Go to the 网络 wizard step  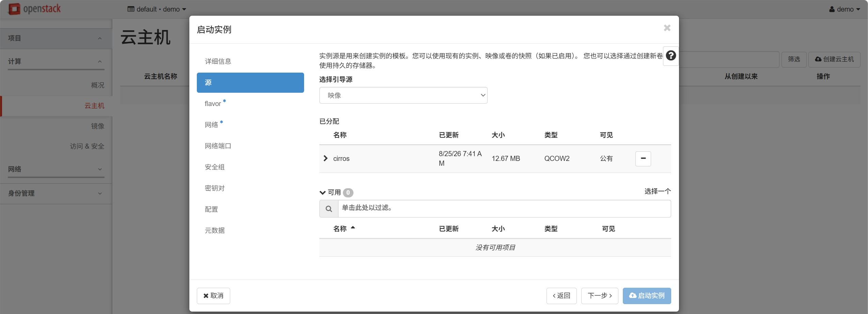[250, 125]
